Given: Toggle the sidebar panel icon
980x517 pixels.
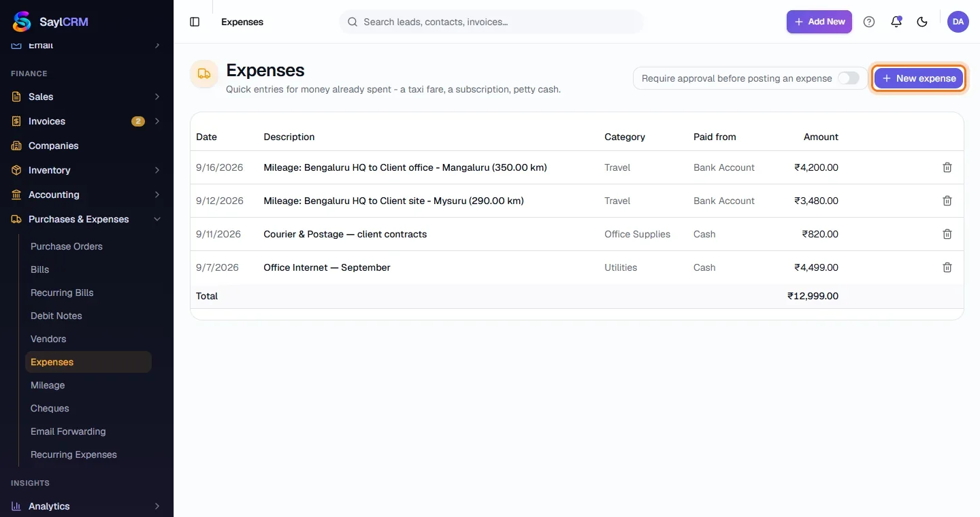Looking at the screenshot, I should click(195, 22).
